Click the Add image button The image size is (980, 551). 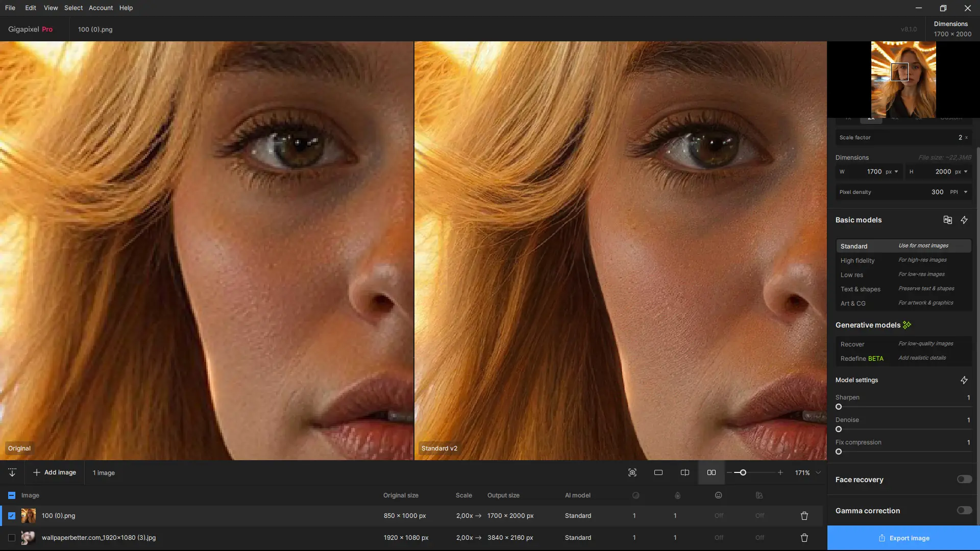tap(55, 472)
